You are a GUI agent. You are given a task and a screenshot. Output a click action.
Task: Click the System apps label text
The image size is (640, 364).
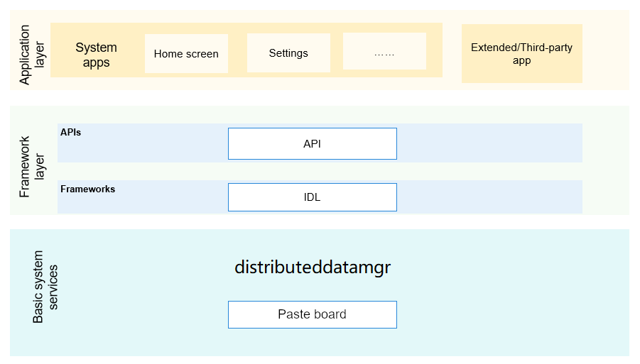96,55
